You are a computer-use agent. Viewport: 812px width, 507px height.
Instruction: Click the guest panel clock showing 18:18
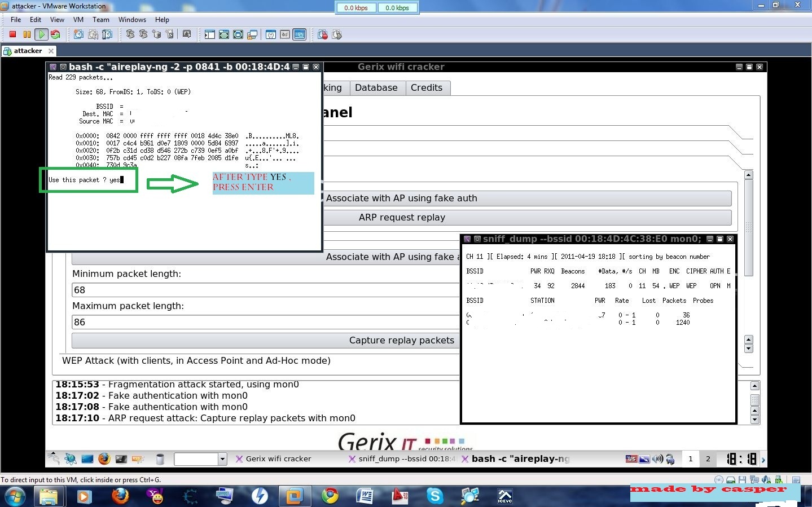click(x=741, y=459)
